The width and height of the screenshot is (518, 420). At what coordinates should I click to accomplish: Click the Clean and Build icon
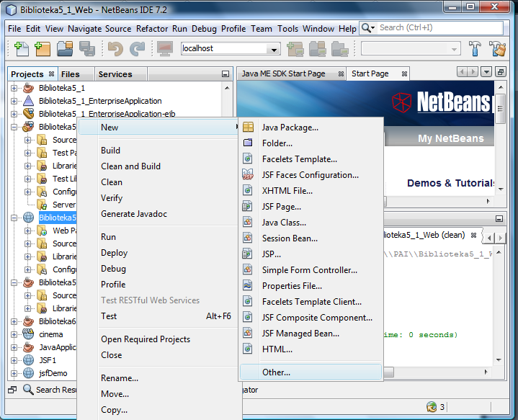click(x=498, y=48)
